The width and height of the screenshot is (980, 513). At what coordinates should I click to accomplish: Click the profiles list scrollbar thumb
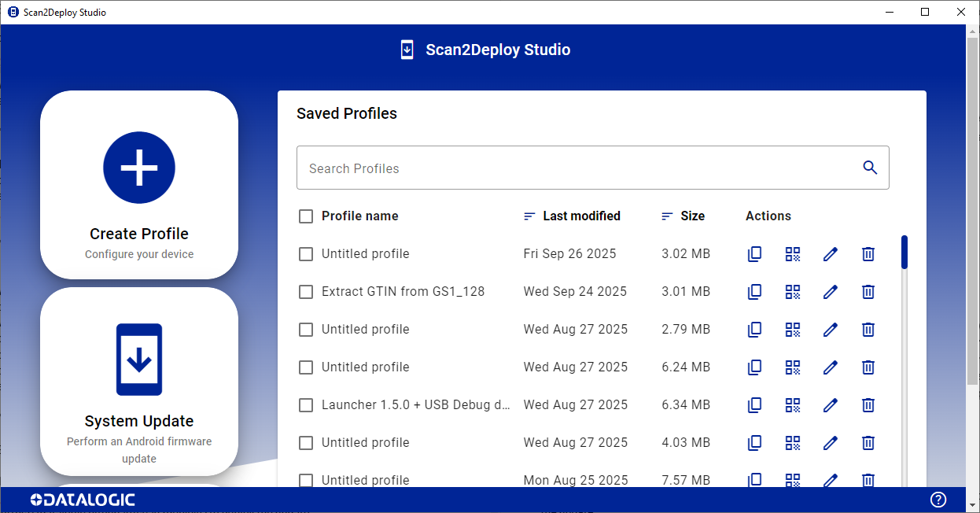[904, 252]
